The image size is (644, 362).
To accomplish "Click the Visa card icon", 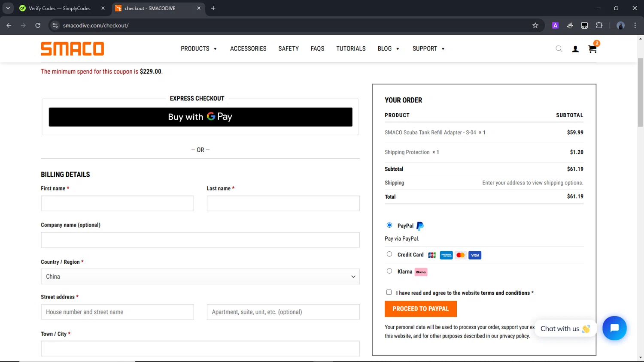I will tap(475, 255).
